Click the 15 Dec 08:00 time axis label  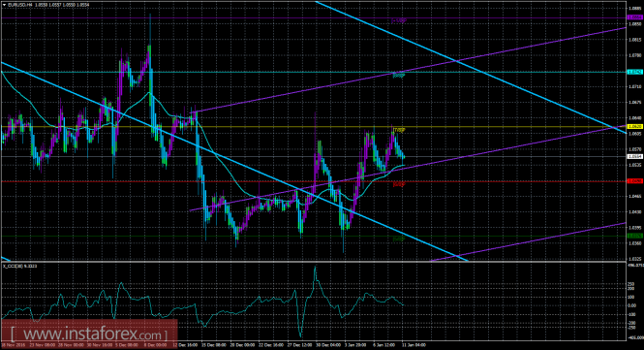click(214, 345)
